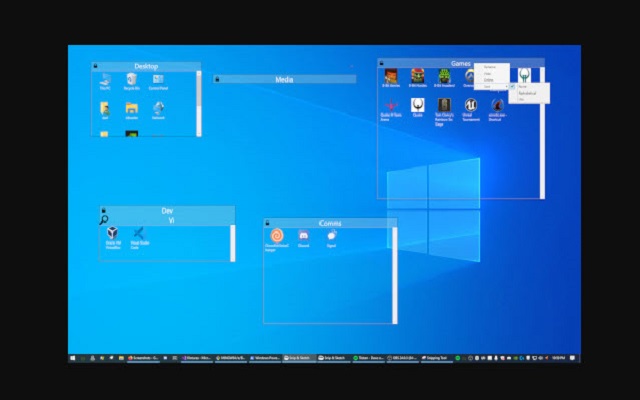Launch the Quake game icon
This screenshot has width=640, height=400.
[x=418, y=107]
